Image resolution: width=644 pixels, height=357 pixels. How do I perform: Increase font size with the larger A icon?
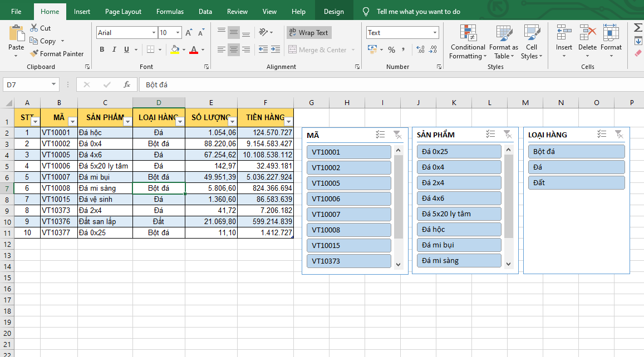tap(189, 33)
